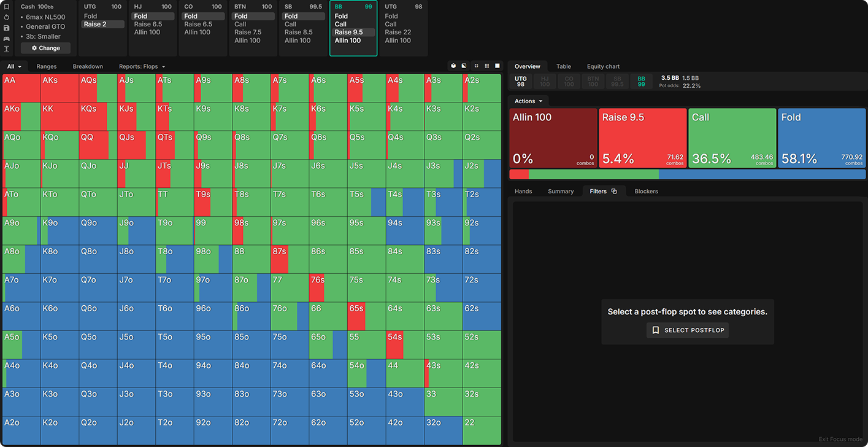Click the Change settings button

pyautogui.click(x=45, y=48)
